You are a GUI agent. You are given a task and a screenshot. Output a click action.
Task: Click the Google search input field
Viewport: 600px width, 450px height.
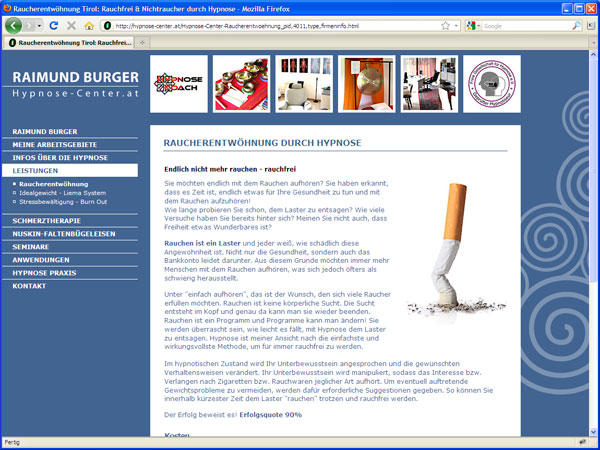[x=527, y=26]
